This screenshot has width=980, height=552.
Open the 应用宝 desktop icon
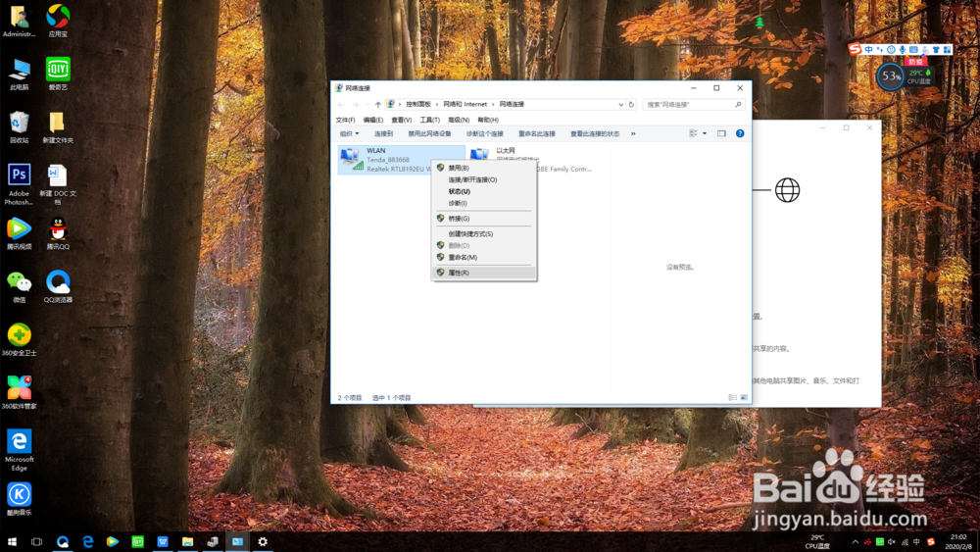click(x=58, y=21)
